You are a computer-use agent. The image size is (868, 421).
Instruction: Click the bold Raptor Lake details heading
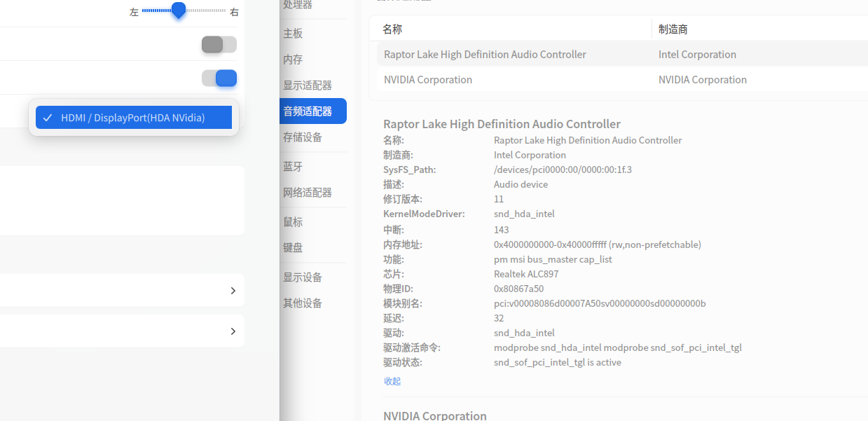[x=502, y=124]
